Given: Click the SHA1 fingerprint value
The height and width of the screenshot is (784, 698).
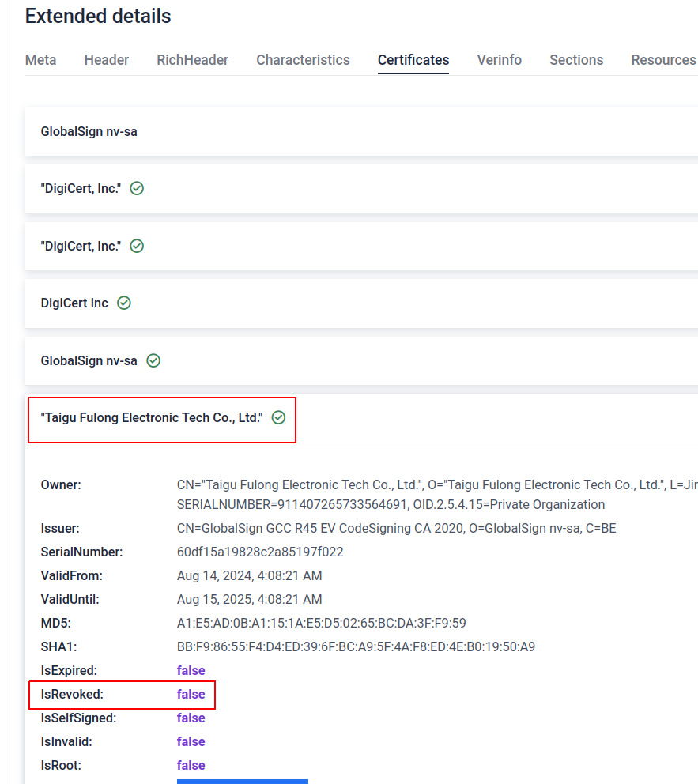Looking at the screenshot, I should coord(356,647).
